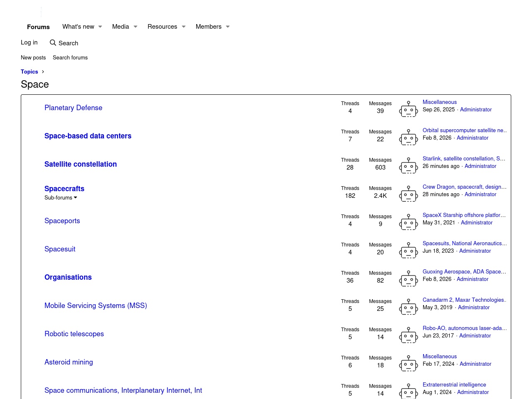Open Satellite constellation forum
The width and height of the screenshot is (532, 399).
click(x=81, y=164)
